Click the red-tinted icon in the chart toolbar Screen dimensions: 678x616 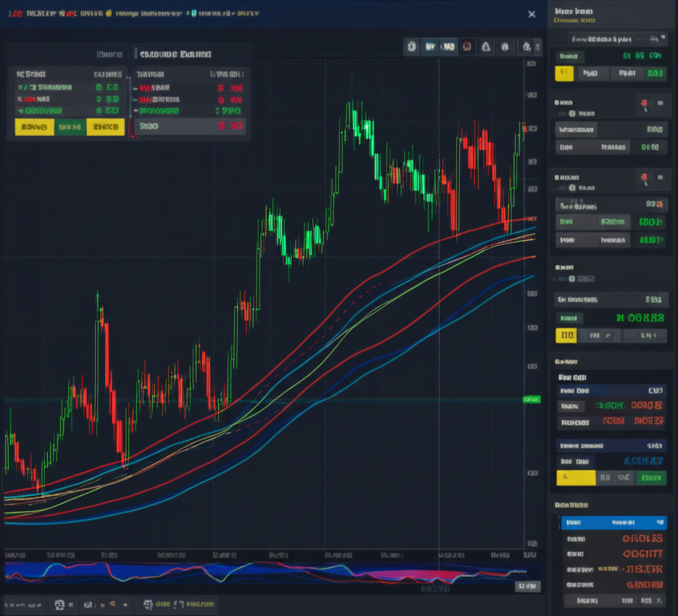[x=467, y=47]
